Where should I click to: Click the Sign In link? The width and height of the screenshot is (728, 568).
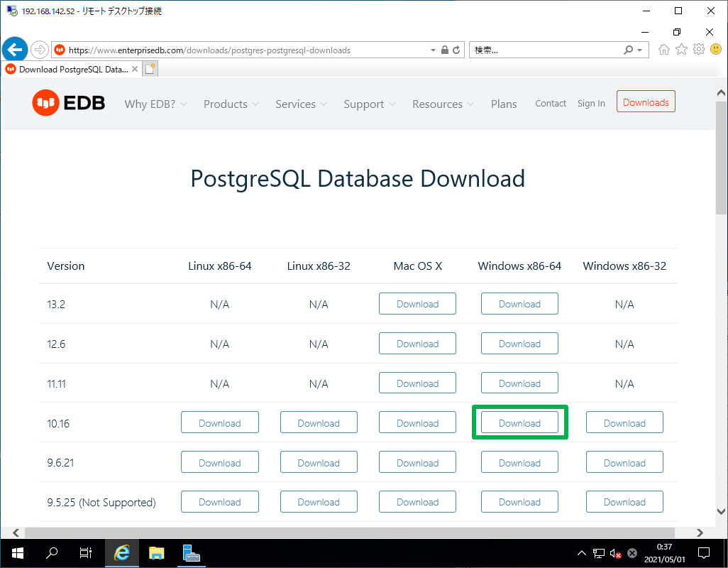tap(591, 104)
